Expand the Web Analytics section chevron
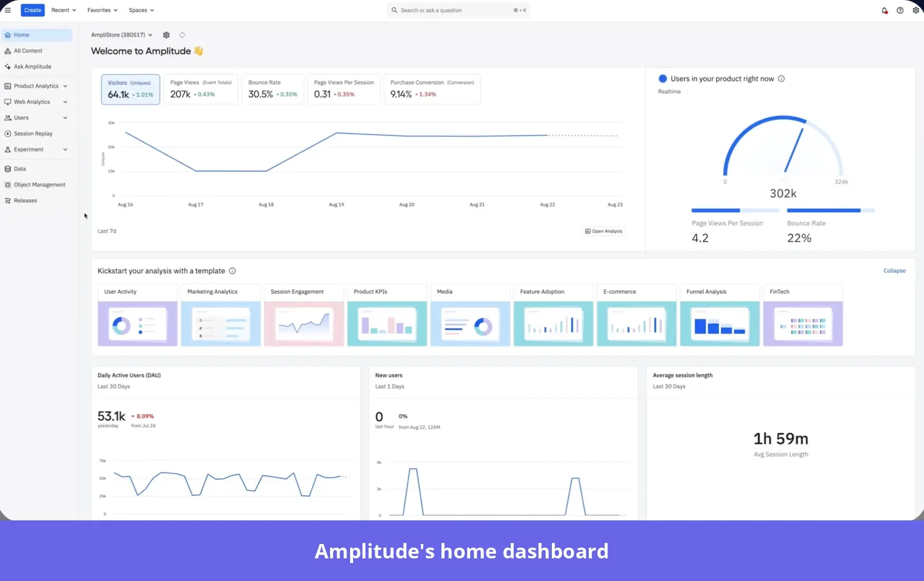 pos(65,102)
